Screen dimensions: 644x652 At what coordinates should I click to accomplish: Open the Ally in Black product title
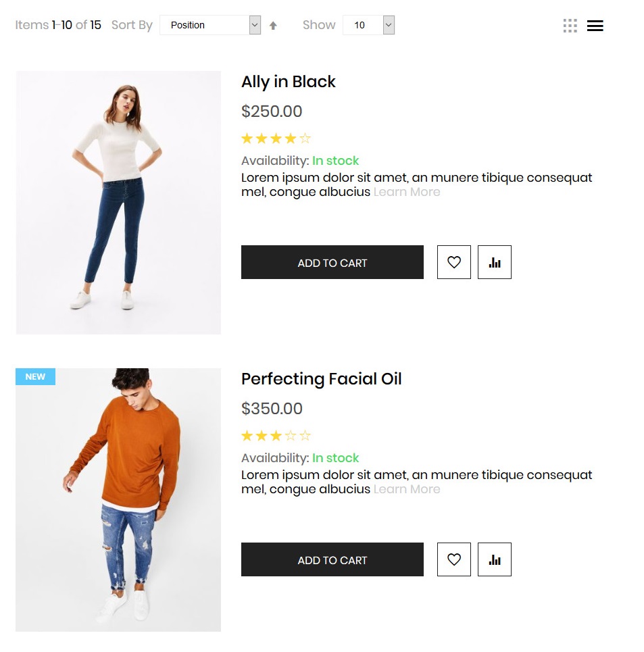(x=289, y=82)
